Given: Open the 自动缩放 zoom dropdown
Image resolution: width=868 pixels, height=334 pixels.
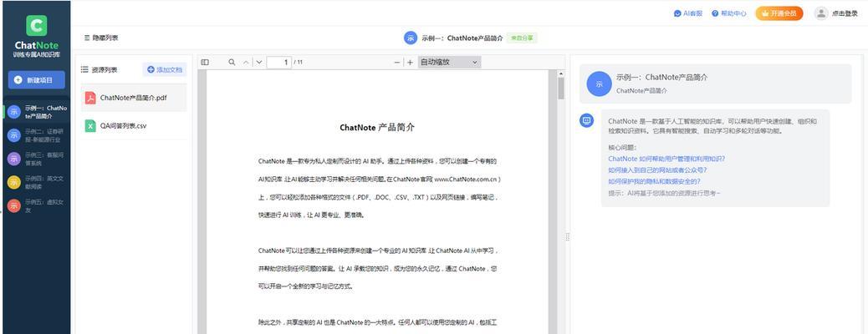Looking at the screenshot, I should click(x=450, y=63).
